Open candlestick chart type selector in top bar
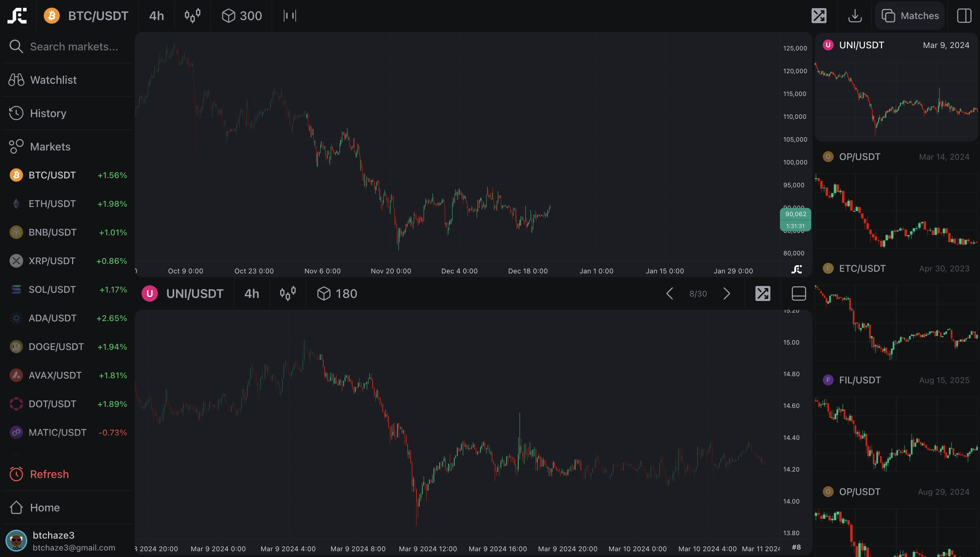Screen dimensions: 980x557 click(x=192, y=16)
